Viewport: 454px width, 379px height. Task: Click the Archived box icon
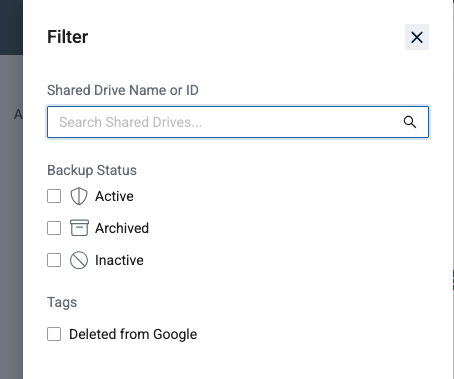(79, 228)
